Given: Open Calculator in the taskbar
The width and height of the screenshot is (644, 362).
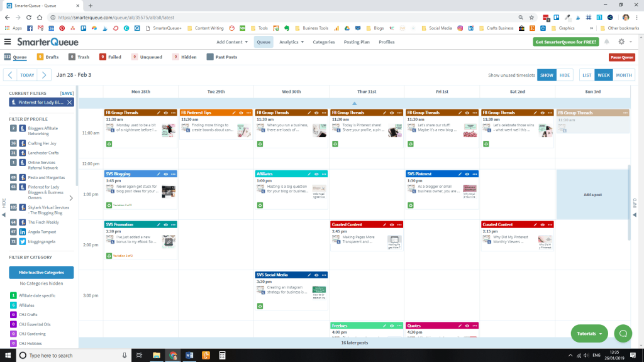Looking at the screenshot, I should click(222, 356).
